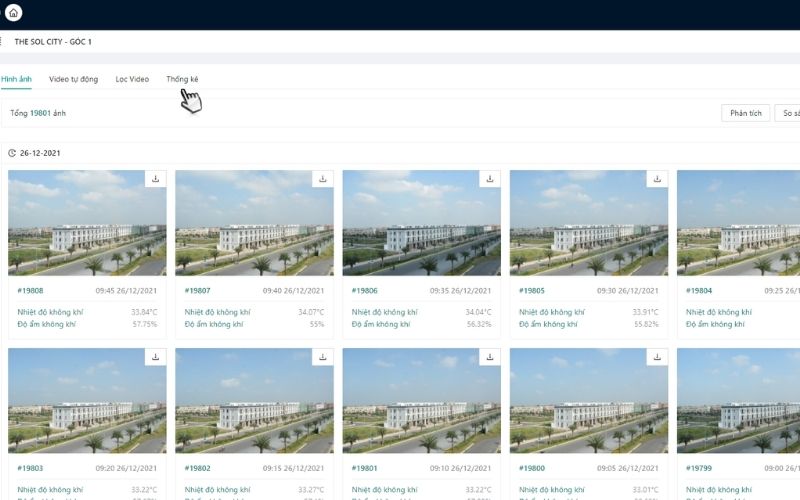
Task: Click image ID #19800 label
Action: tap(532, 468)
